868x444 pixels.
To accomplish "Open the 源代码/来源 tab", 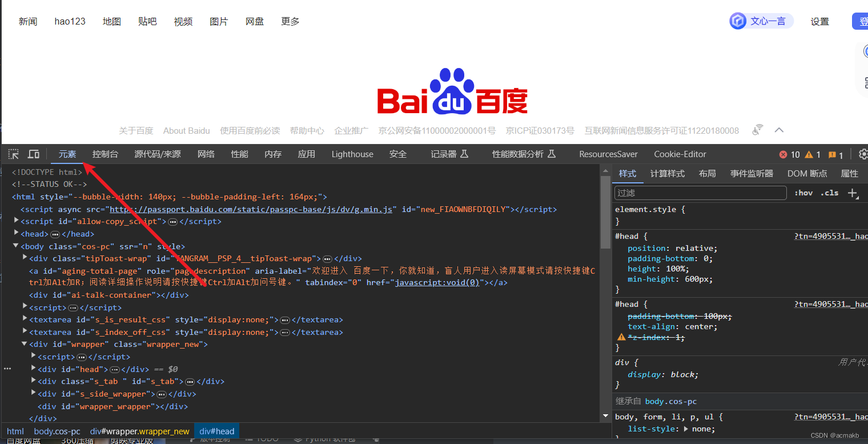I will coord(158,154).
